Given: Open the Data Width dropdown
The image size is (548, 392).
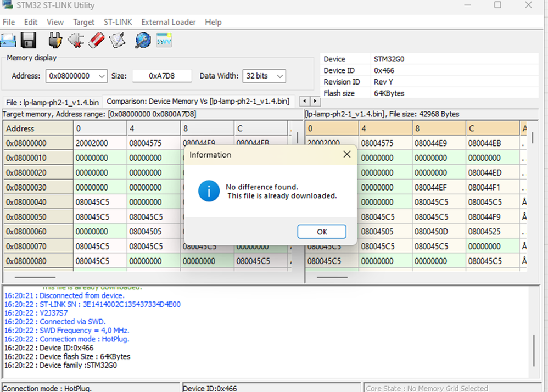Looking at the screenshot, I should point(279,76).
